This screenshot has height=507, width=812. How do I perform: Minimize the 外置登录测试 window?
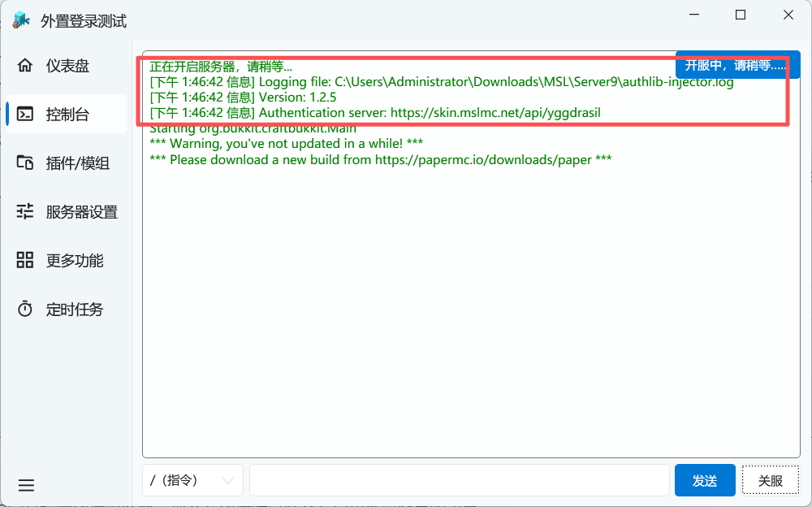pos(693,15)
